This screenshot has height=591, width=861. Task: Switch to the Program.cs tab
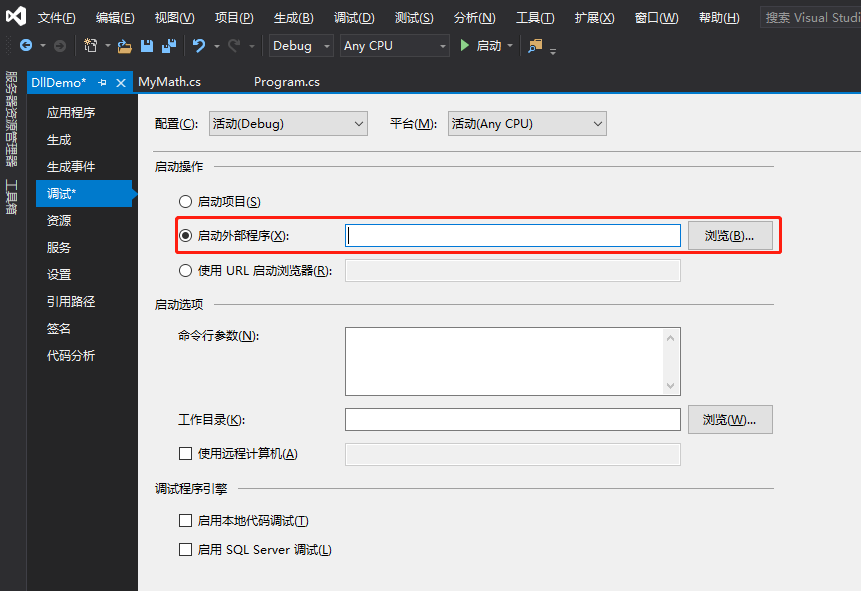[287, 82]
